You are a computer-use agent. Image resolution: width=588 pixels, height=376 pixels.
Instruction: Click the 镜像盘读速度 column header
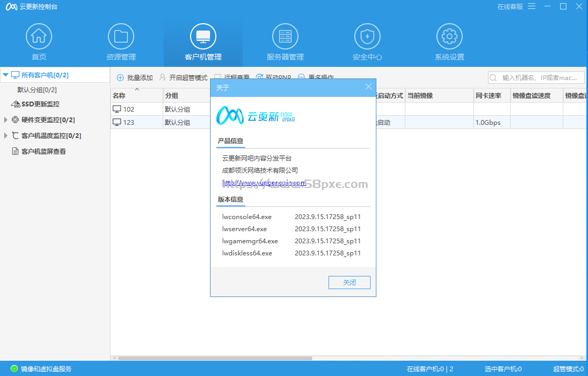tap(536, 96)
